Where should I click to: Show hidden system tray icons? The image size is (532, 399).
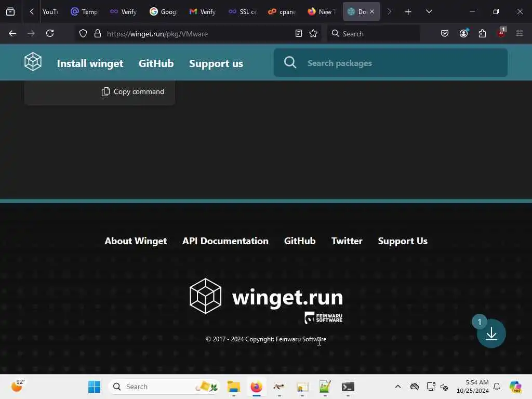[398, 387]
